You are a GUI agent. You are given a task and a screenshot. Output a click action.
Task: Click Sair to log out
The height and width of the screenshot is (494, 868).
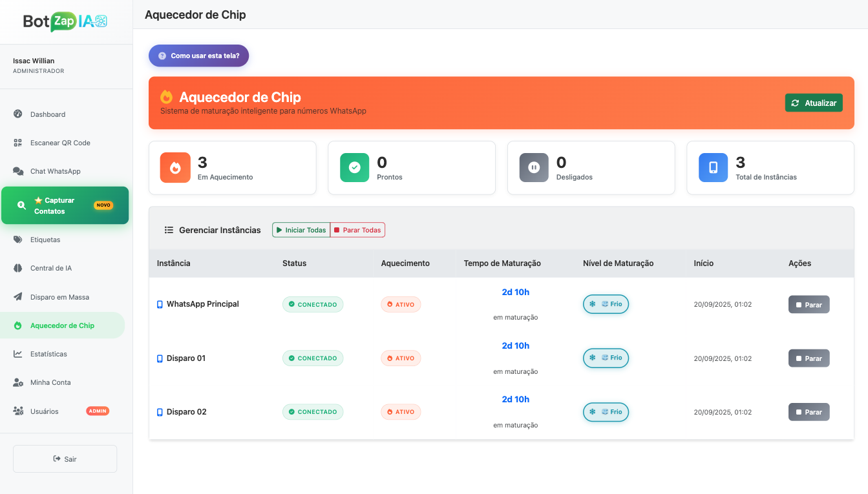[x=65, y=458]
